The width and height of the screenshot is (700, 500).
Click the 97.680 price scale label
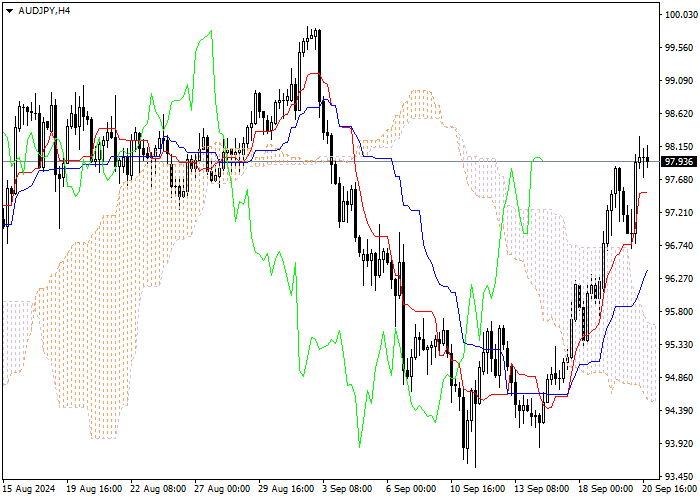(x=681, y=180)
